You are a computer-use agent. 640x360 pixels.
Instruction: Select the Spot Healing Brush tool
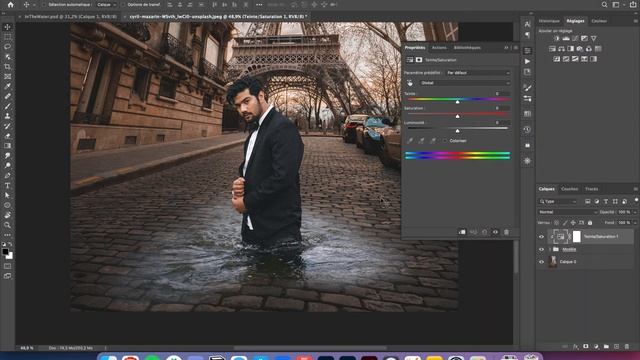pyautogui.click(x=7, y=96)
